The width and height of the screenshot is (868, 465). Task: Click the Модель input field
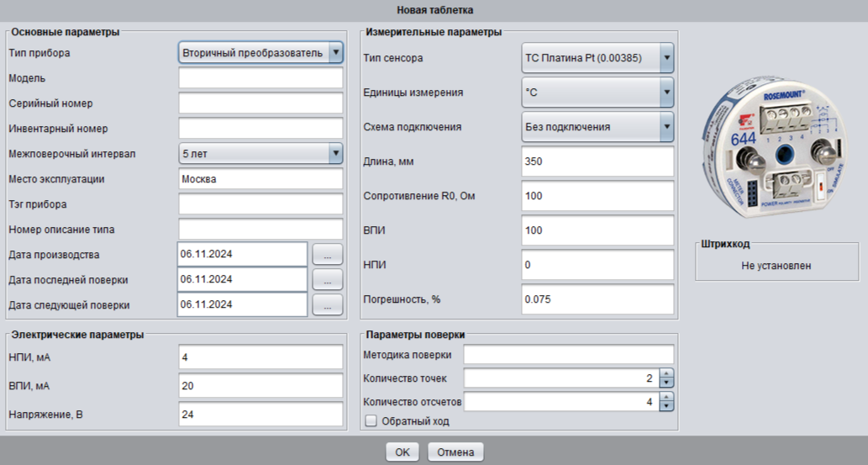coord(260,78)
